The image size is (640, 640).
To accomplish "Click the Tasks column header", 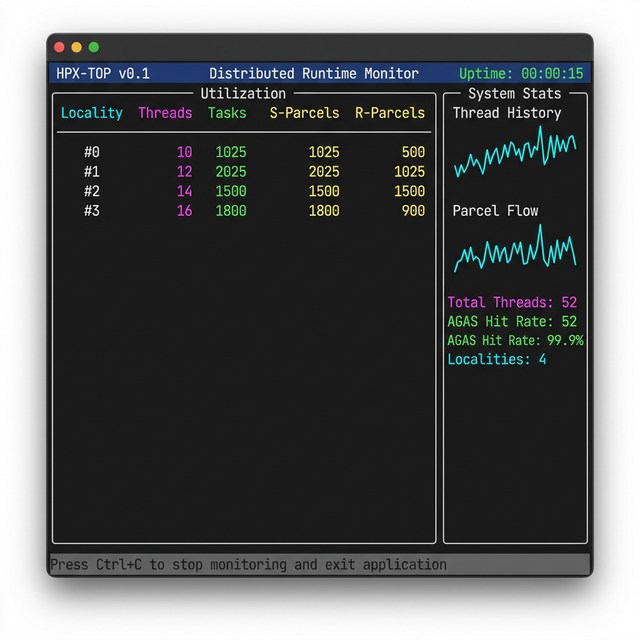I will (227, 113).
